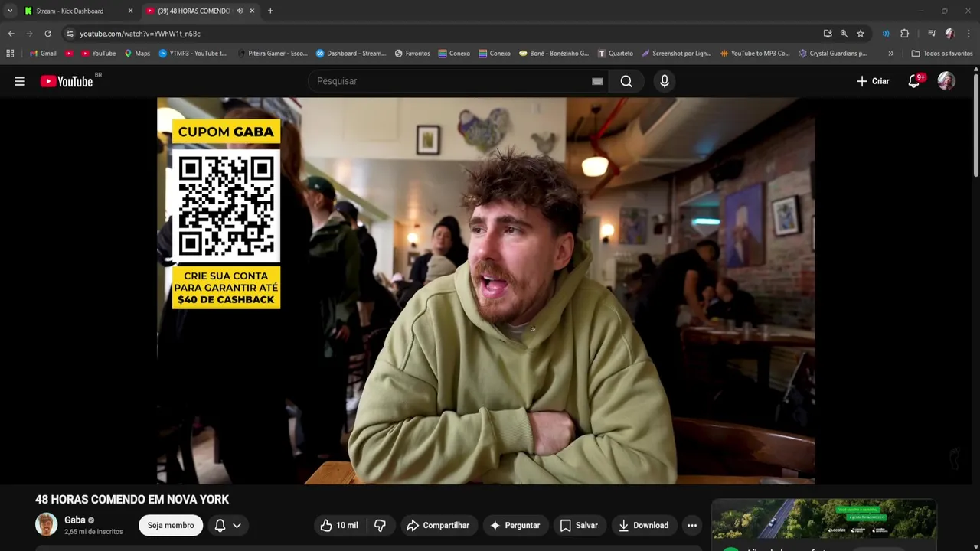
Task: Open the account avatar menu on YouTube
Action: (x=946, y=81)
